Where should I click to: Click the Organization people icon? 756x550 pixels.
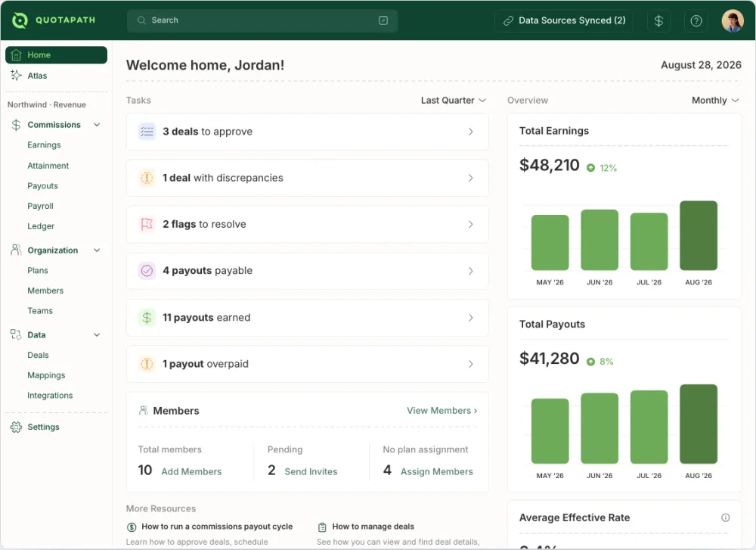point(16,250)
